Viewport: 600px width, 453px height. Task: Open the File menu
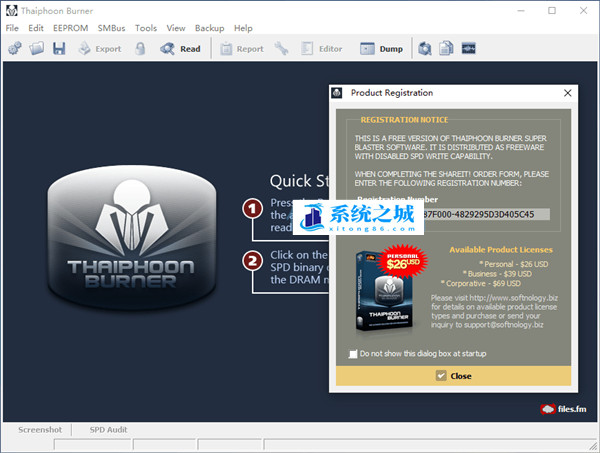point(12,28)
